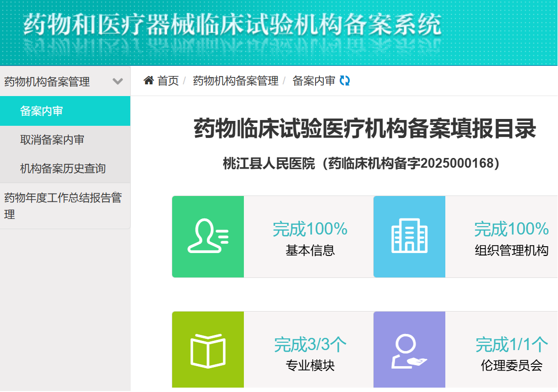Select the open-book icon for 专业模块
The width and height of the screenshot is (558, 392).
click(208, 351)
